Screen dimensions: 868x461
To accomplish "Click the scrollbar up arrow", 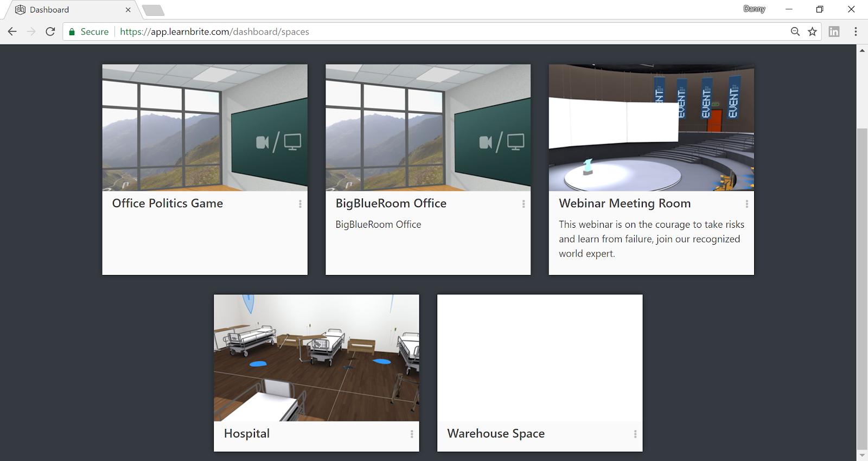I will click(862, 50).
